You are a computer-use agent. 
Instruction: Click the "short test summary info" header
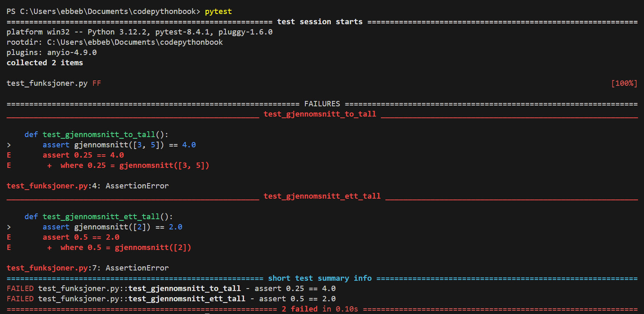320,278
